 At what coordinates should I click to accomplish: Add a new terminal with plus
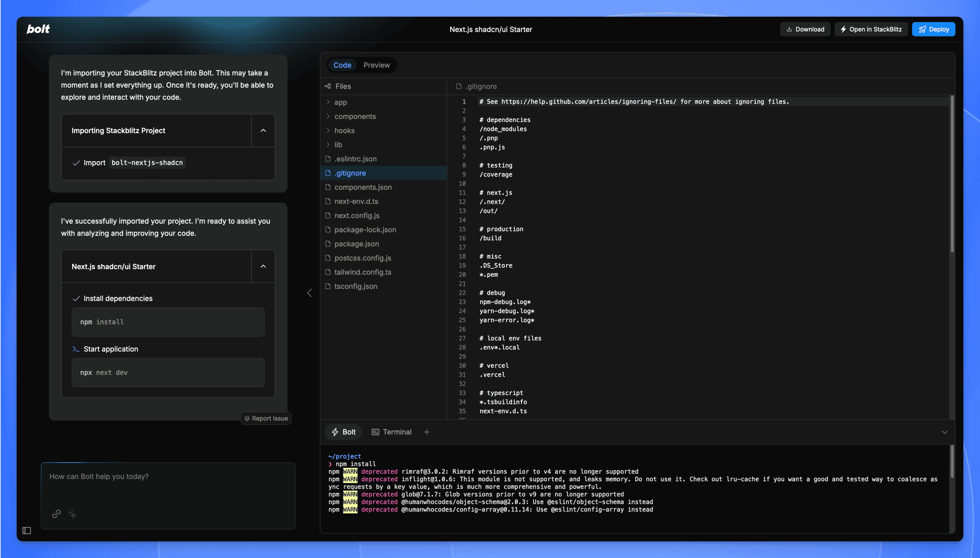click(427, 432)
